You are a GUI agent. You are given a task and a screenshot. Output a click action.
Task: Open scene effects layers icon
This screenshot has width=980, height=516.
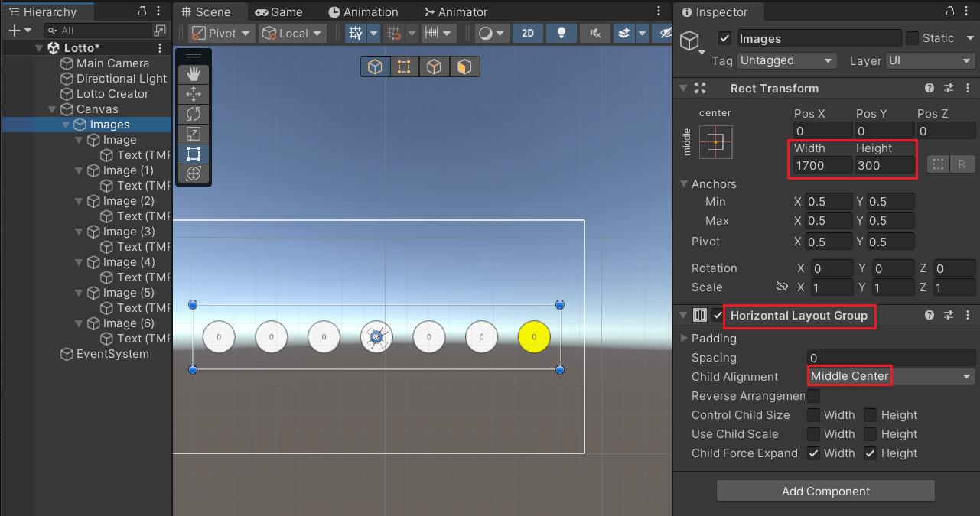click(x=624, y=34)
